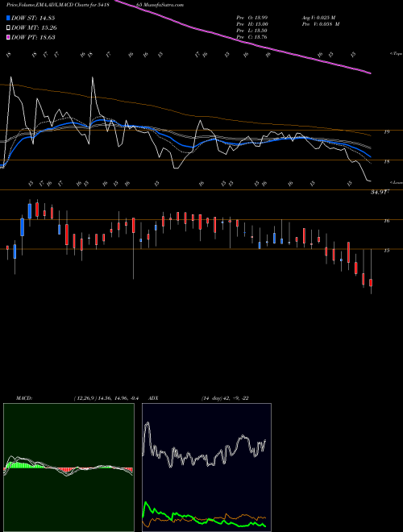Click the '16' axis label on candlestick chart
Image resolution: width=403 pixels, height=532 pixels.
coord(386,221)
